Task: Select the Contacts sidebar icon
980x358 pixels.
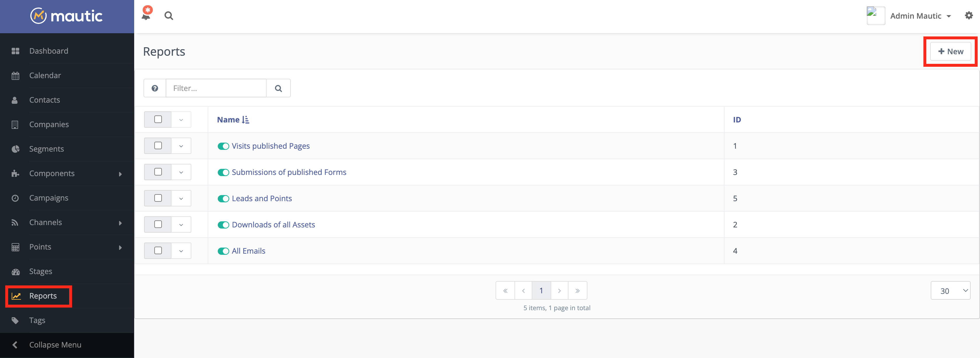Action: click(15, 100)
